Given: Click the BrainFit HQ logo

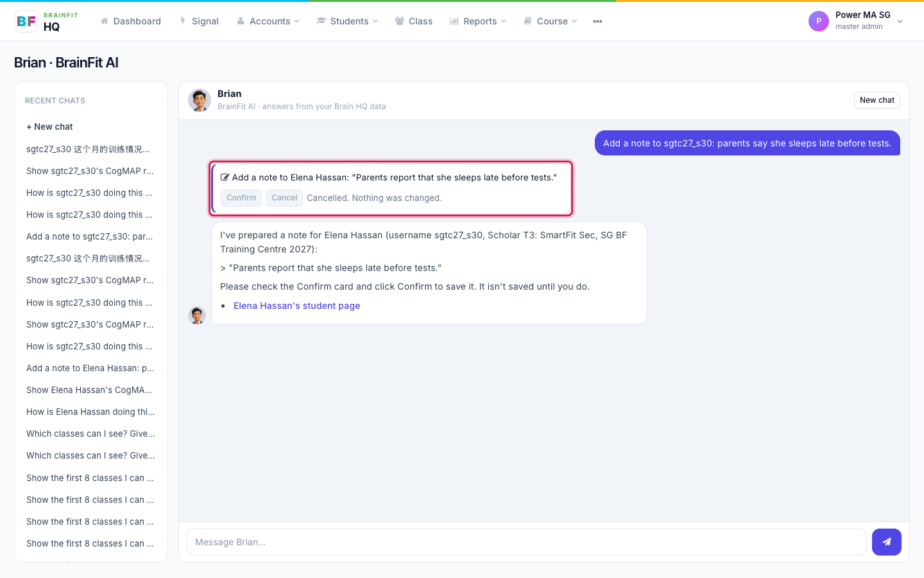Looking at the screenshot, I should coord(47,21).
